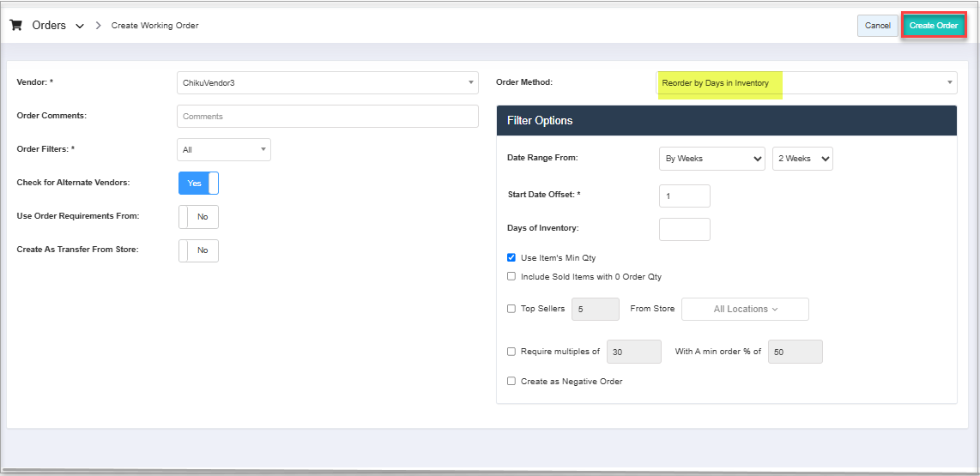
Task: Open the Order Method dropdown
Action: 806,83
